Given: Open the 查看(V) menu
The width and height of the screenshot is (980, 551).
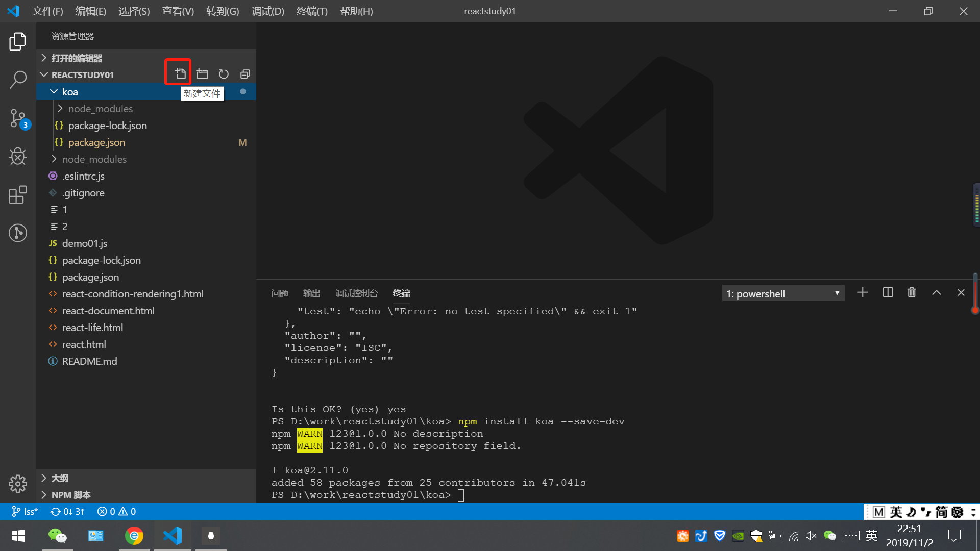Looking at the screenshot, I should pyautogui.click(x=177, y=11).
